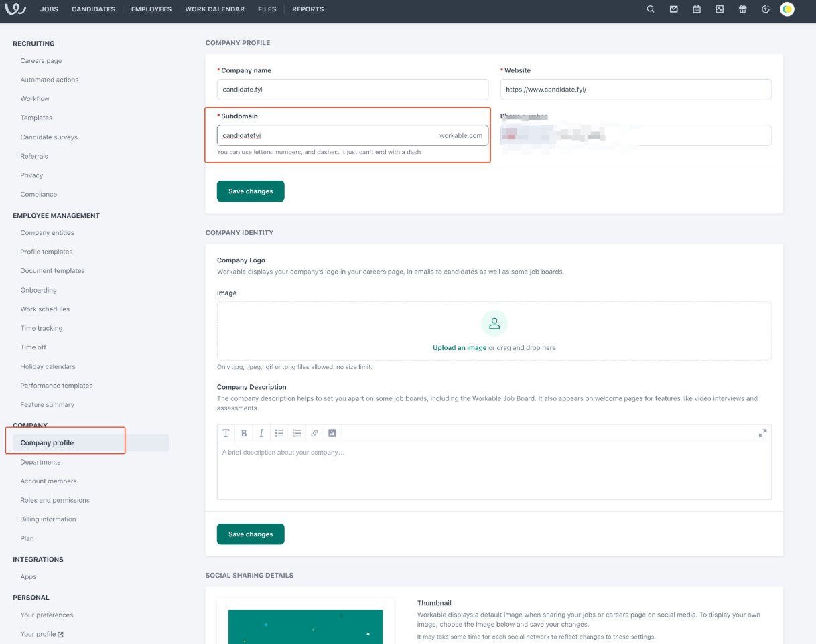Focus the Website field
The image size is (816, 644).
(x=636, y=89)
